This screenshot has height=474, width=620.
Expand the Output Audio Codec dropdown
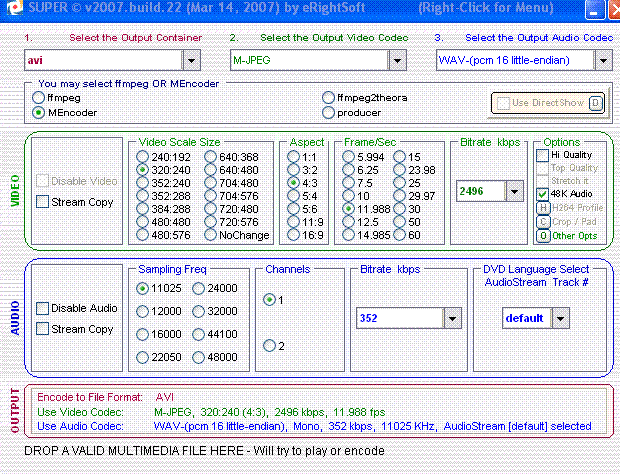tap(603, 60)
